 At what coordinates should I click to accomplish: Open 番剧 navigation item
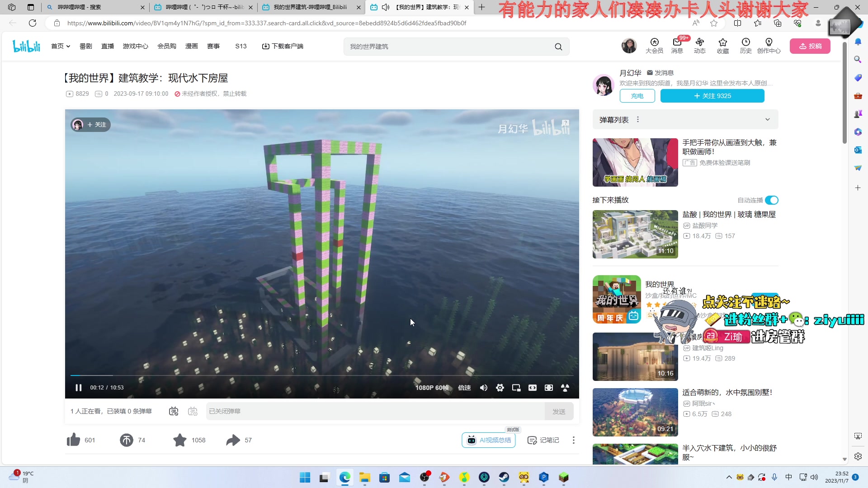[86, 46]
